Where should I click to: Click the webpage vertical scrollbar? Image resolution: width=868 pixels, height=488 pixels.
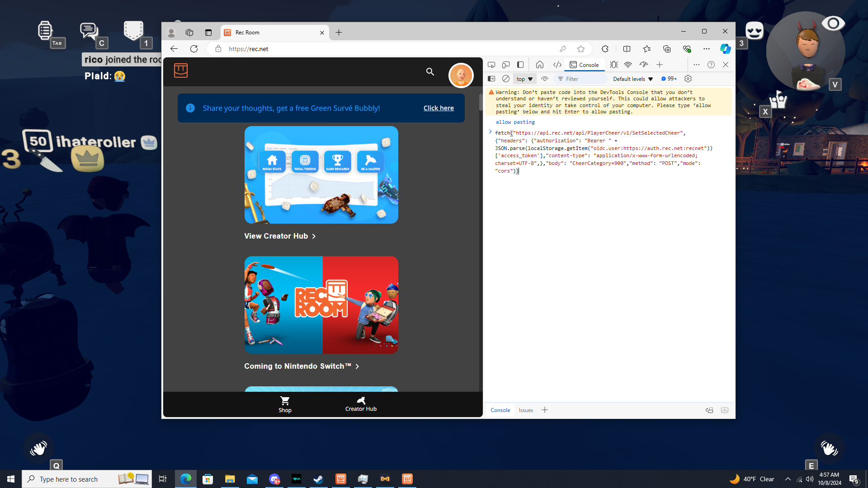[x=481, y=103]
